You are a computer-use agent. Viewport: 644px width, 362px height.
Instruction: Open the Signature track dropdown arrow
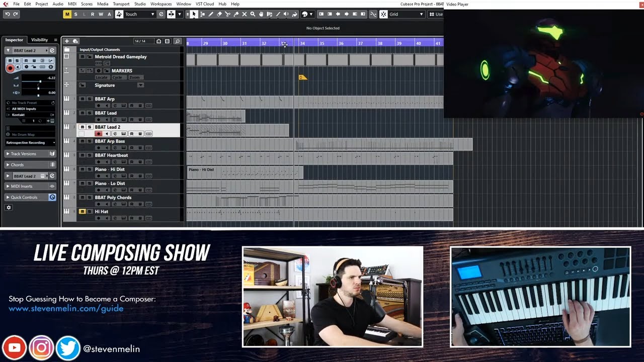pos(140,85)
